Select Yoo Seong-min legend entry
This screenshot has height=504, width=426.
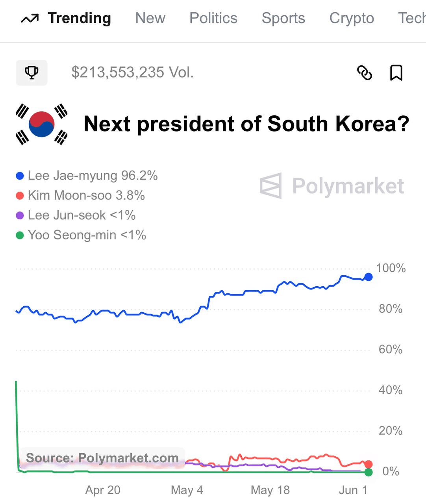click(x=81, y=235)
